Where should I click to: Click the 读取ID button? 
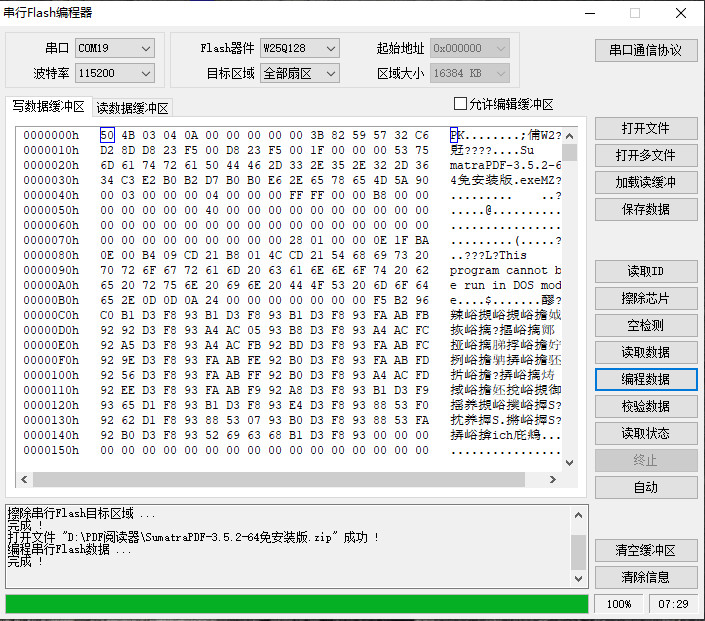click(x=646, y=272)
